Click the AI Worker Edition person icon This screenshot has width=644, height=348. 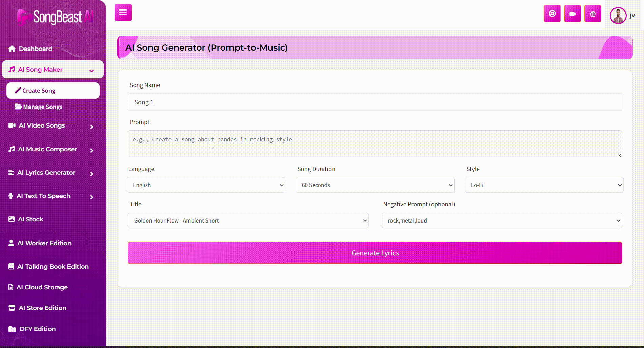coord(11,243)
